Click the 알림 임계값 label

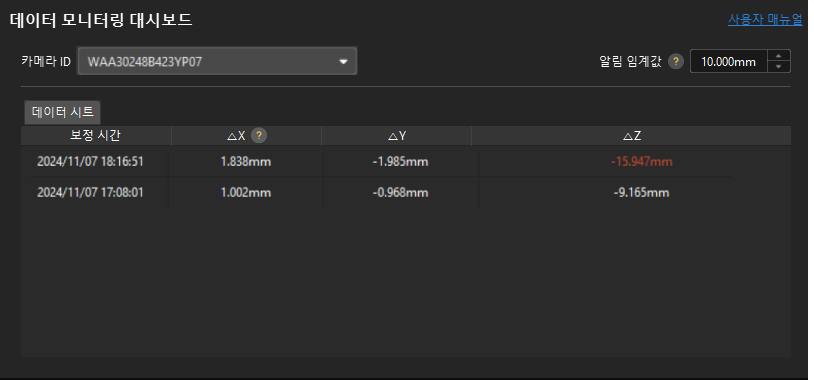click(630, 62)
